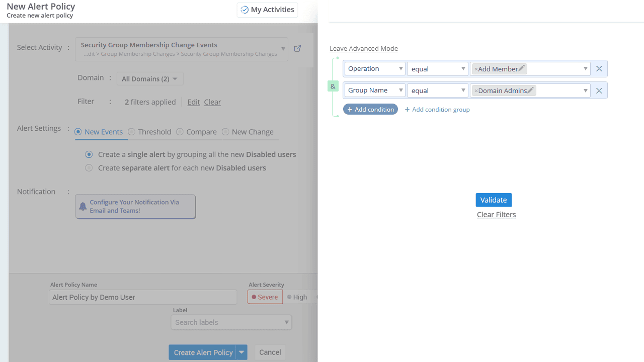Select the New Events radio button
Image resolution: width=644 pixels, height=362 pixels.
[x=78, y=132]
